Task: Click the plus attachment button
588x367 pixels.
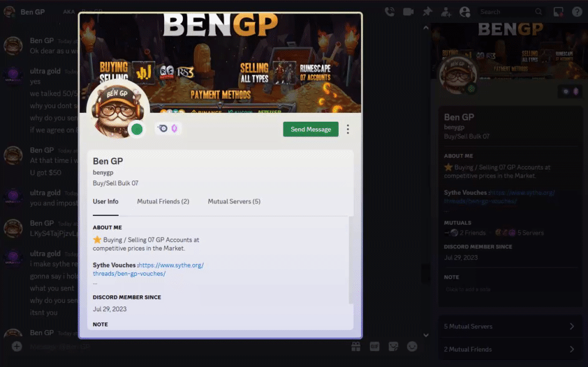Action: (x=16, y=346)
